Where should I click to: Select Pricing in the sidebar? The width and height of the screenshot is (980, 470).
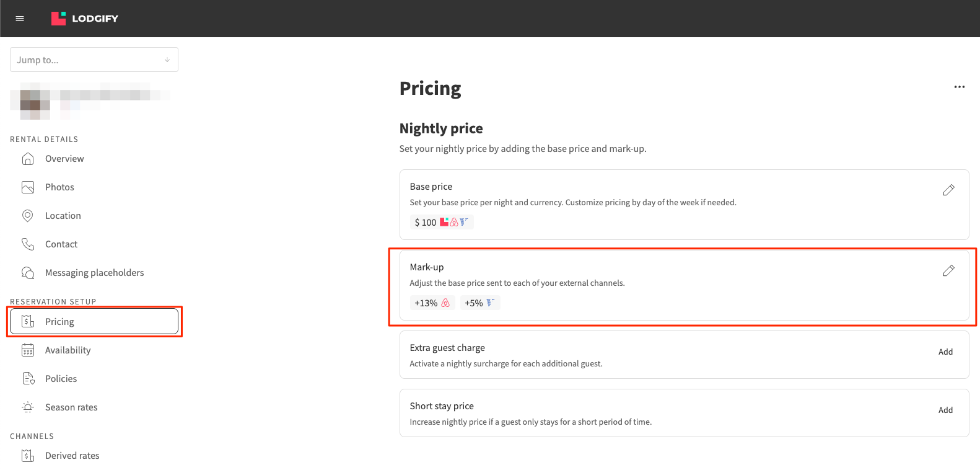59,322
